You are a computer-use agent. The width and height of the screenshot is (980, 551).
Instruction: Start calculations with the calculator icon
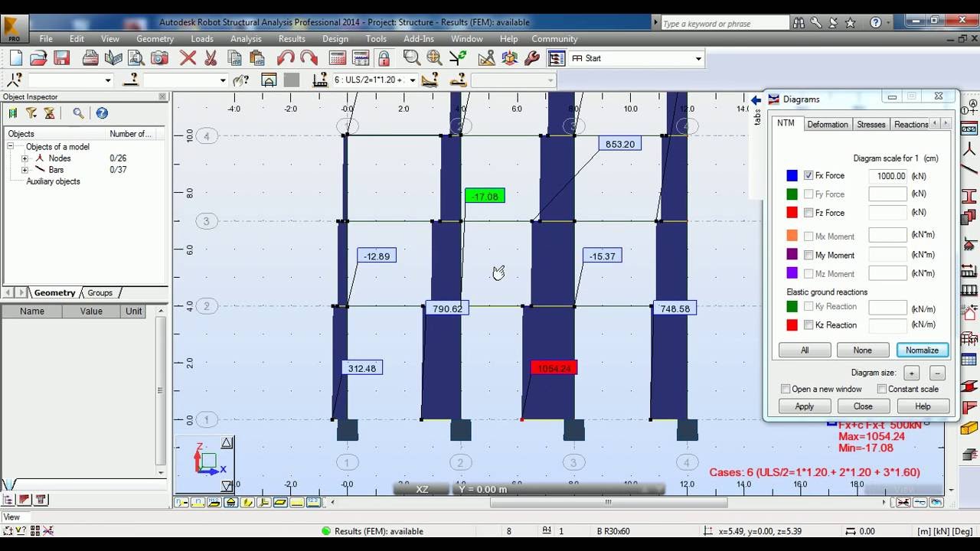point(337,58)
